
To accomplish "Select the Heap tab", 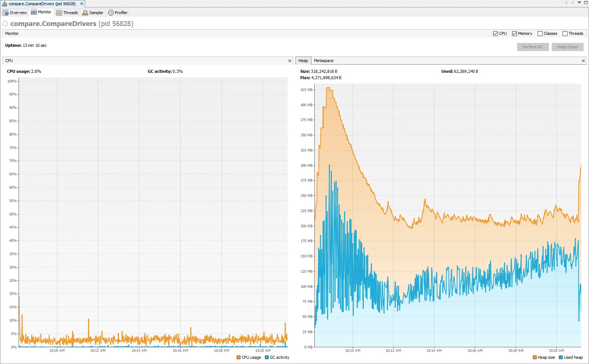I will coord(303,61).
